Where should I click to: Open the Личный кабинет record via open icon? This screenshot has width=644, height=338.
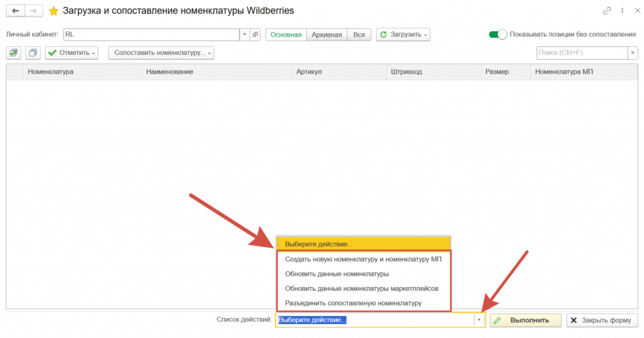[x=255, y=35]
